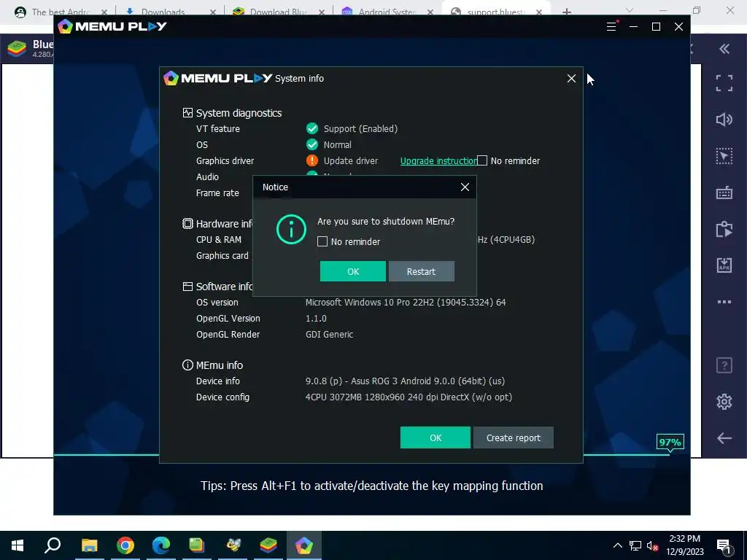Open browser tab search dropdown arrow
Viewport: 747px width, 560px height.
[630, 10]
